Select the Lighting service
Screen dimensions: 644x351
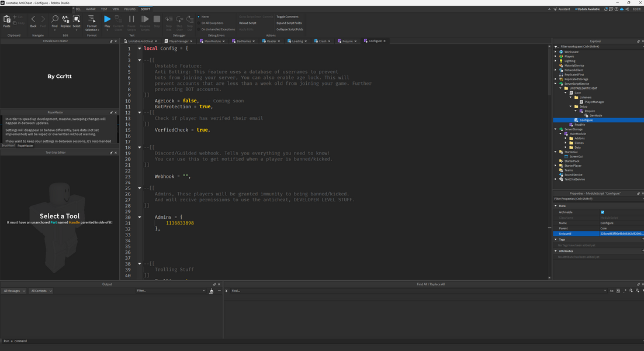570,61
